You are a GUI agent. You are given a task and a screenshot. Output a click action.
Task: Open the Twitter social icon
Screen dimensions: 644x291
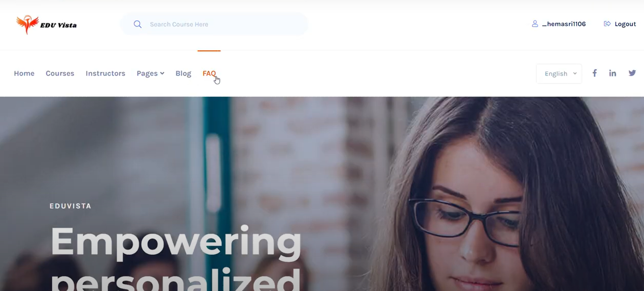(632, 73)
